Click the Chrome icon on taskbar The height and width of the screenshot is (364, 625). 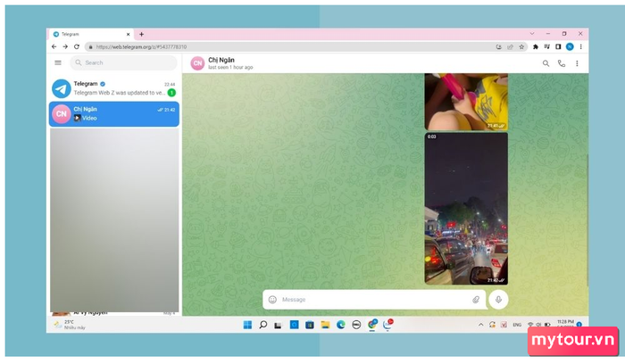[372, 325]
